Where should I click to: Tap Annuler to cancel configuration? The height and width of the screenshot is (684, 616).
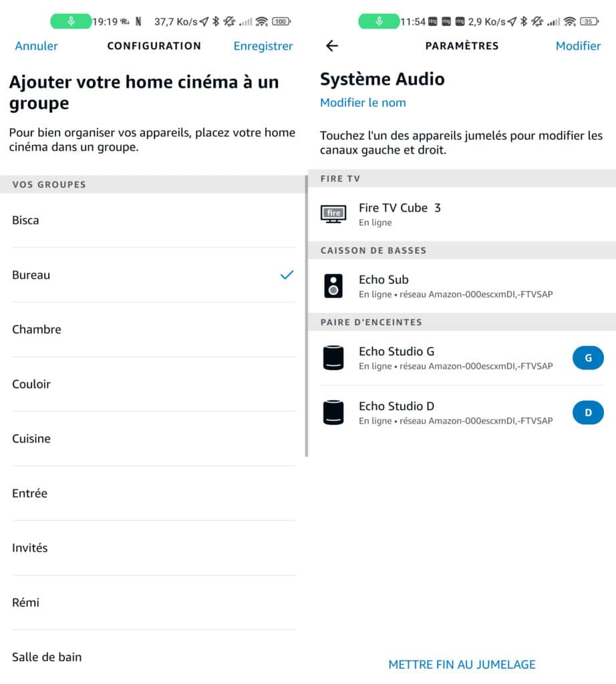[36, 46]
